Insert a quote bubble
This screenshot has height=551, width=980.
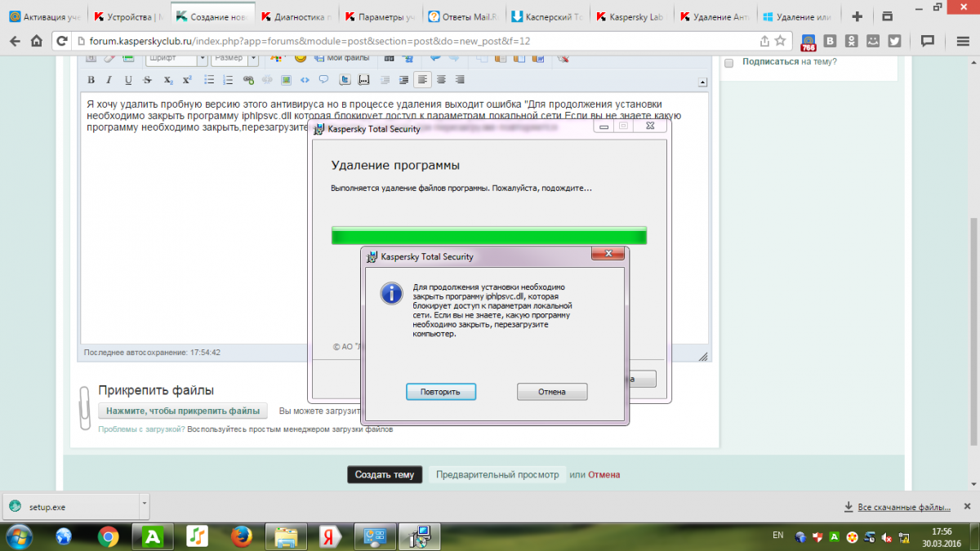click(323, 80)
